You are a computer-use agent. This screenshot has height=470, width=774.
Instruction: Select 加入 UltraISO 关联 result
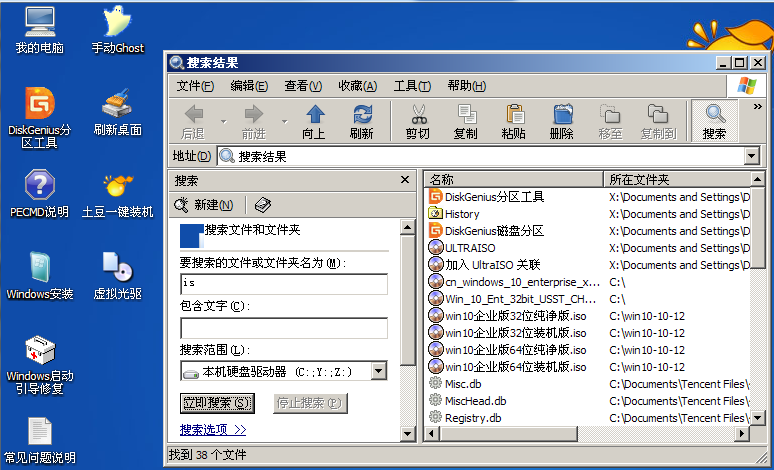(484, 265)
